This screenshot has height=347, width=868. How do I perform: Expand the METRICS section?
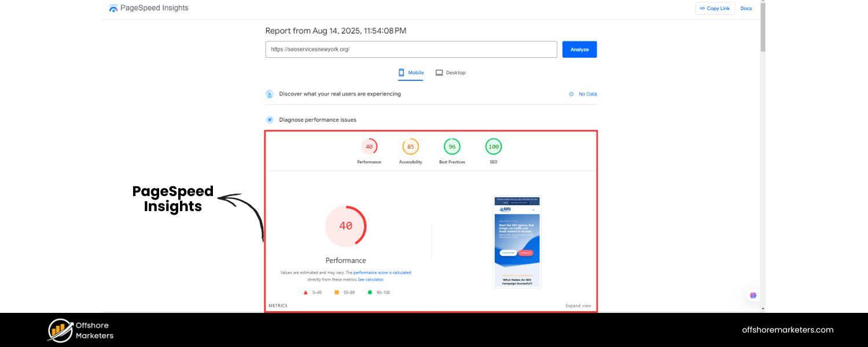[x=278, y=305]
